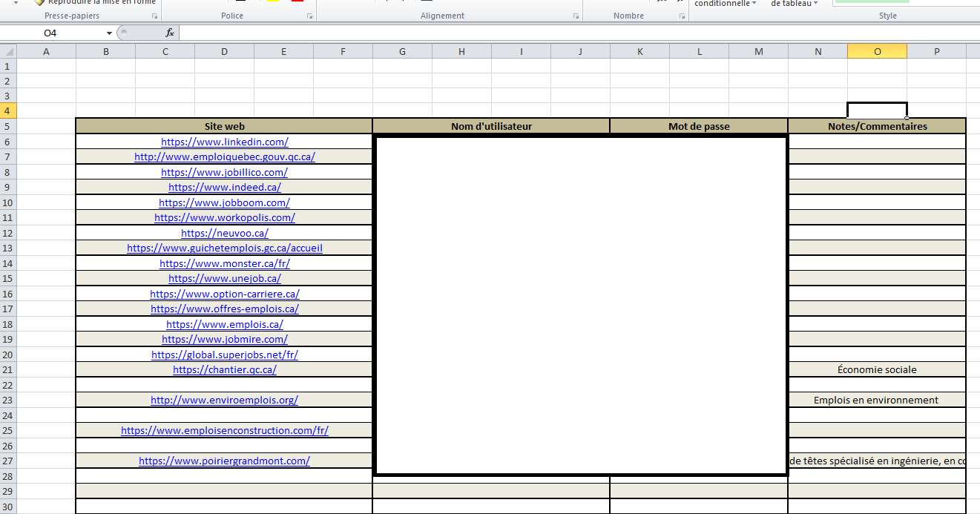The image size is (980, 514).
Task: Follow the www.jobboom.com link
Action: 225,202
